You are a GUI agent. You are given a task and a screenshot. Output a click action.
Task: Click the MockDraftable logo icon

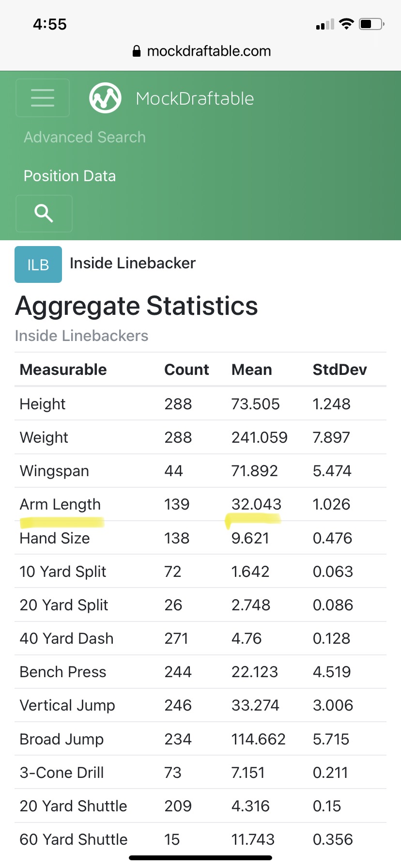(x=105, y=98)
